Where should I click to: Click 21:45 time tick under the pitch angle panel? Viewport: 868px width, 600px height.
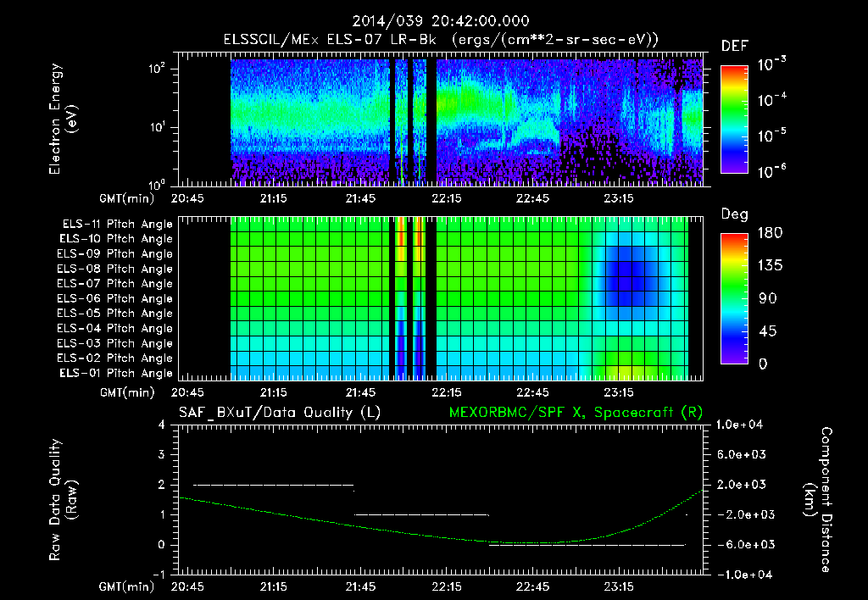point(359,393)
